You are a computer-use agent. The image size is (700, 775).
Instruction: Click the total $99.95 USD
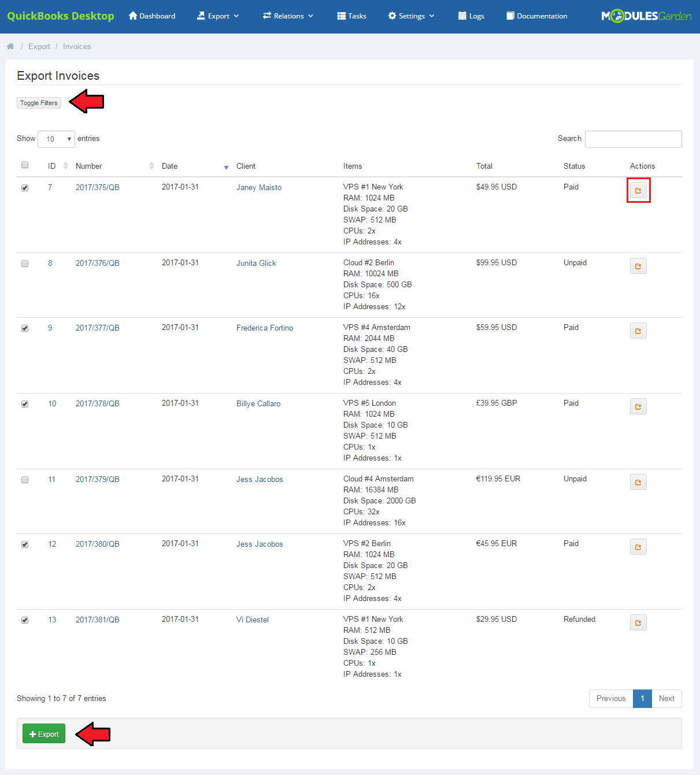pos(497,262)
